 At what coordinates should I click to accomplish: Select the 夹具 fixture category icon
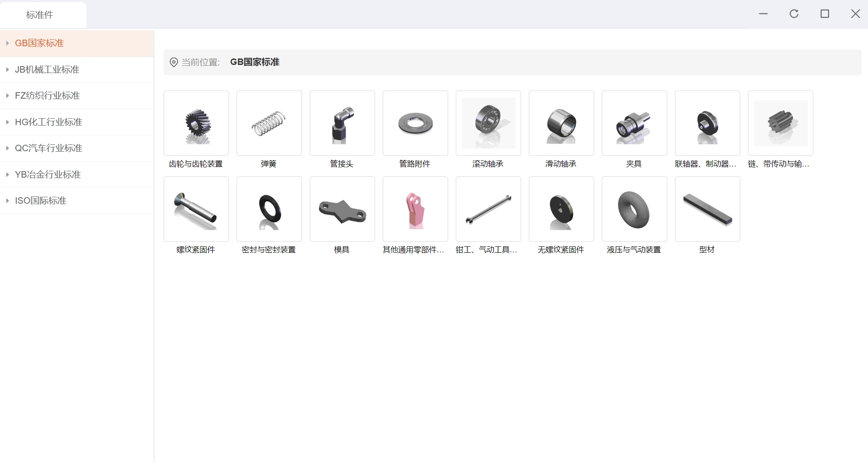tap(634, 123)
